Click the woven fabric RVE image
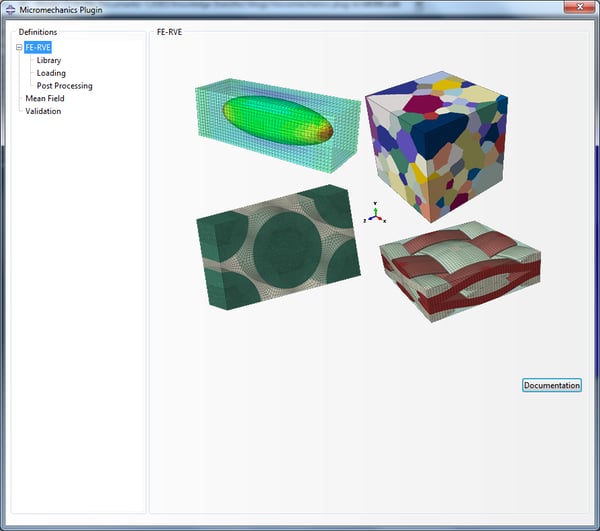Viewport: 600px width, 531px height. click(460, 272)
